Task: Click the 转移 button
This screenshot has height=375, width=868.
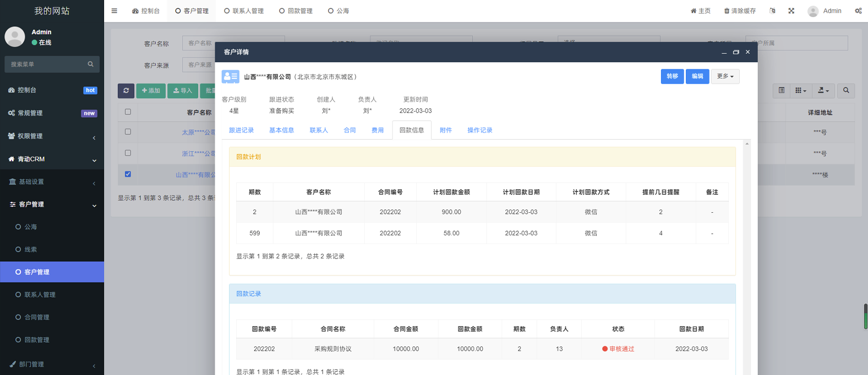Action: pos(672,76)
